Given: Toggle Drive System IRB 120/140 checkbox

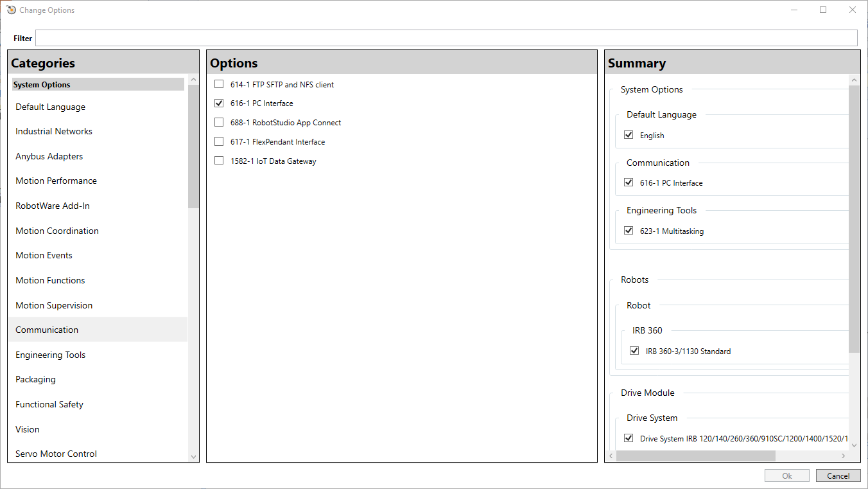Looking at the screenshot, I should click(x=629, y=438).
